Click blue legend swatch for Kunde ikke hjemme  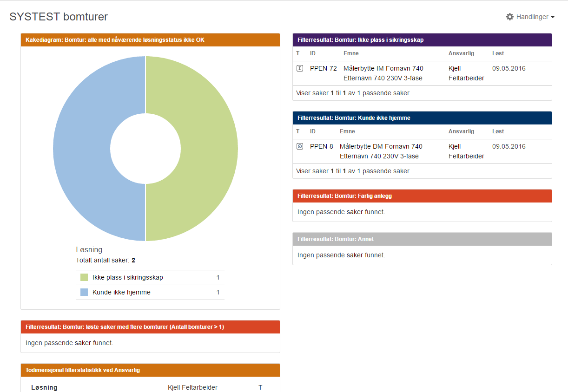pyautogui.click(x=84, y=292)
